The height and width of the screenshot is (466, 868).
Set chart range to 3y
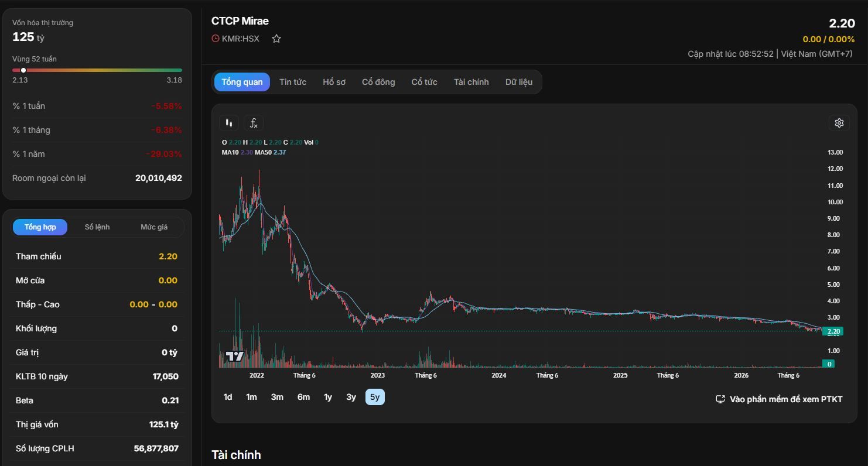351,397
